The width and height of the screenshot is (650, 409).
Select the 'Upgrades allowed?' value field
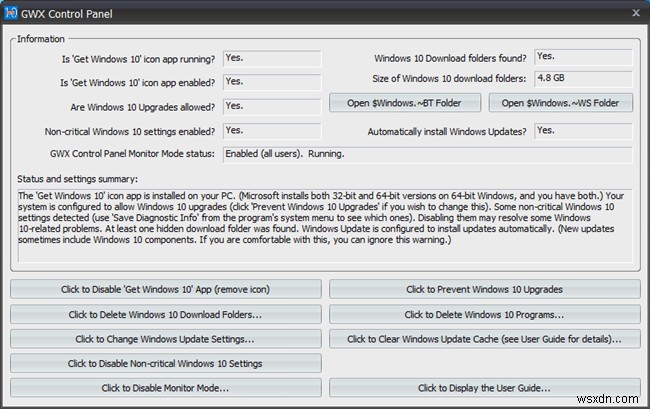pyautogui.click(x=272, y=106)
